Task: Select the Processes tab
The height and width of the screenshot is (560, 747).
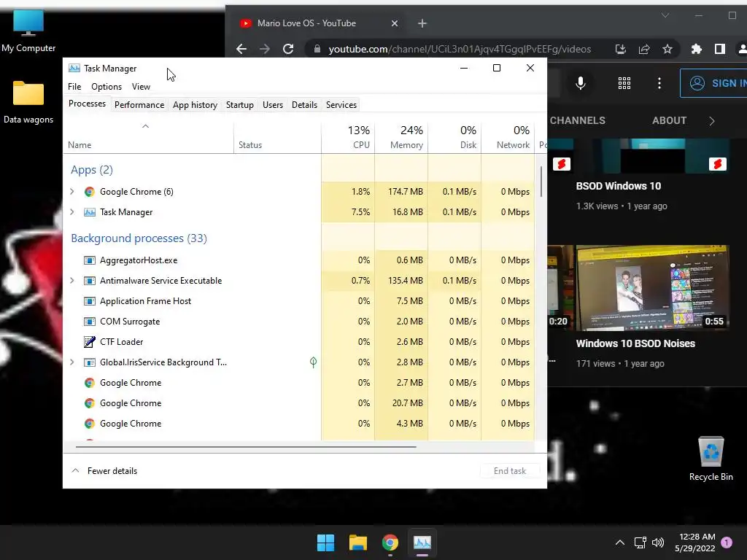Action: 88,104
